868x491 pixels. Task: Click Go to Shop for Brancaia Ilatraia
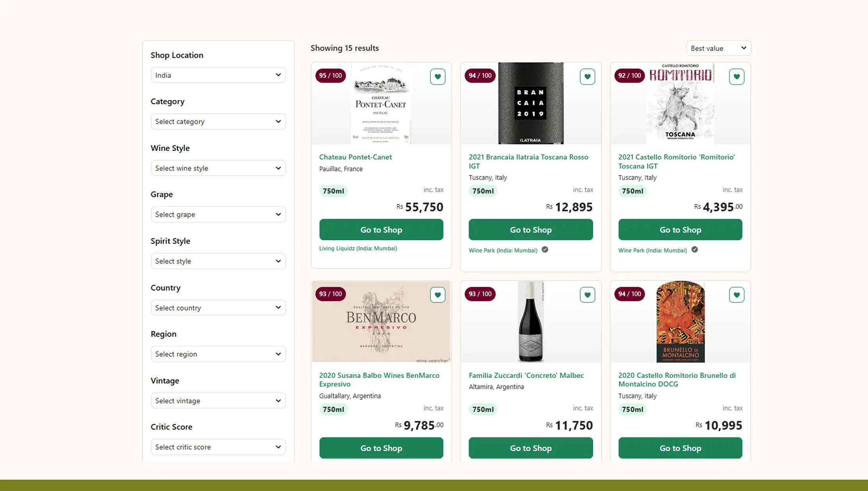(531, 230)
